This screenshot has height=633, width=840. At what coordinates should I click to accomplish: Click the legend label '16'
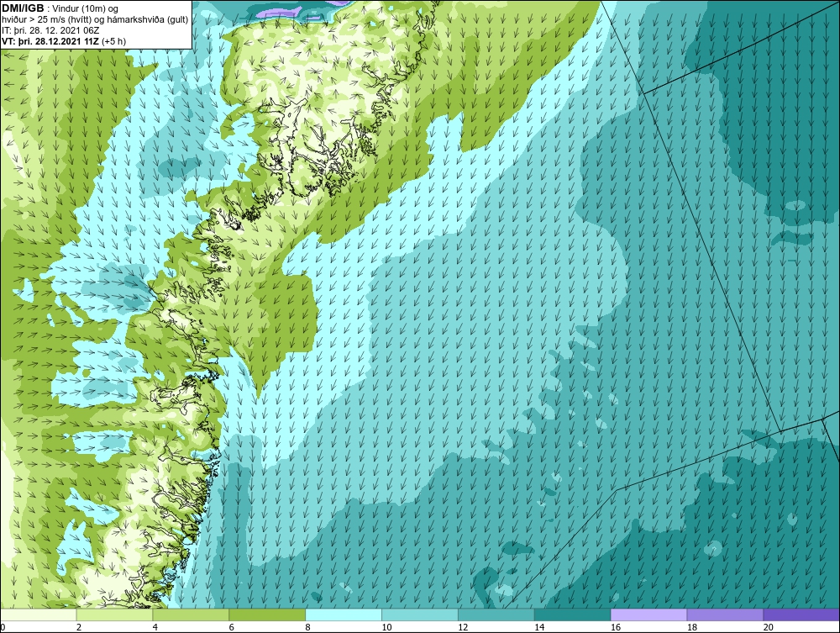tap(616, 627)
